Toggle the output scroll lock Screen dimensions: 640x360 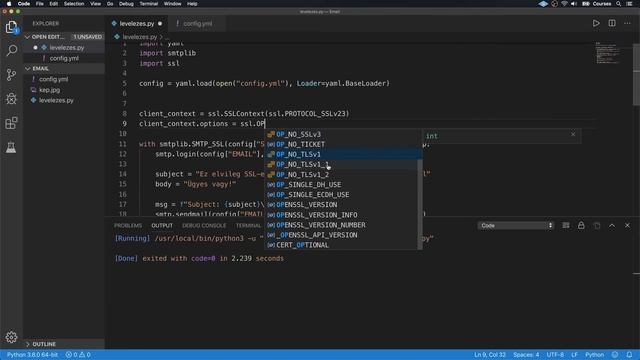pos(581,225)
